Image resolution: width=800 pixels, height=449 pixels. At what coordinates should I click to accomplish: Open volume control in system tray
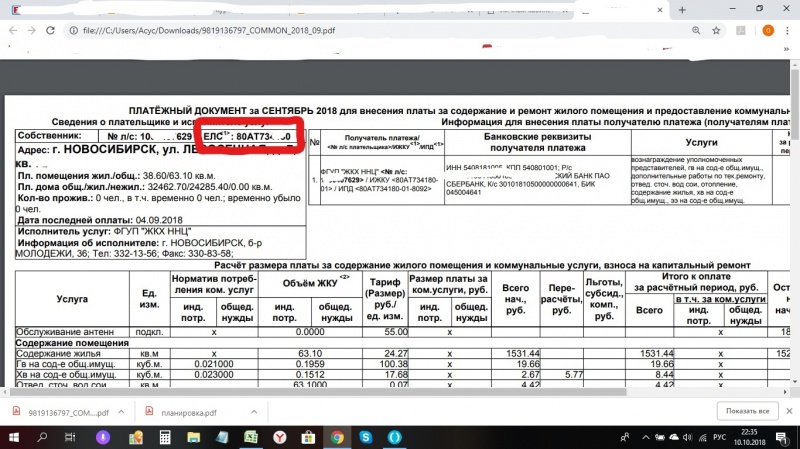point(688,437)
